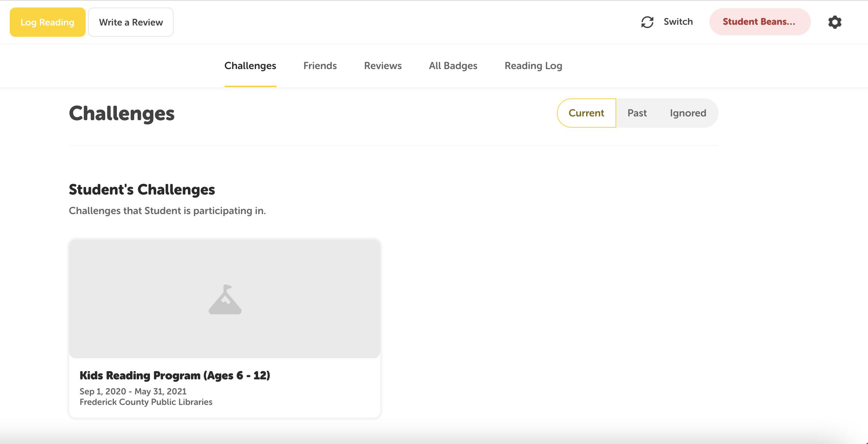
Task: Open the Reviews tab
Action: (383, 66)
